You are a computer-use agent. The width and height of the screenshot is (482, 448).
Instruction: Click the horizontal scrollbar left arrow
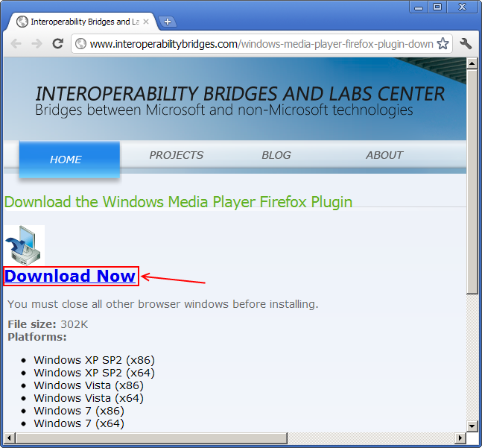10,438
